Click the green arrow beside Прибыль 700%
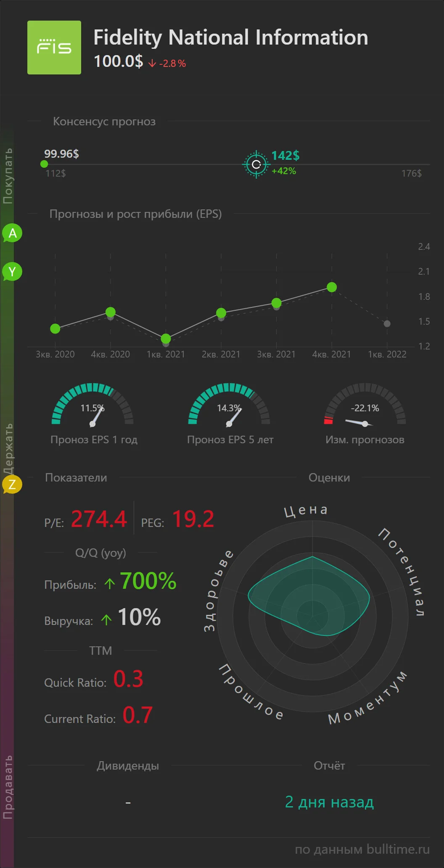The width and height of the screenshot is (444, 868). click(110, 583)
